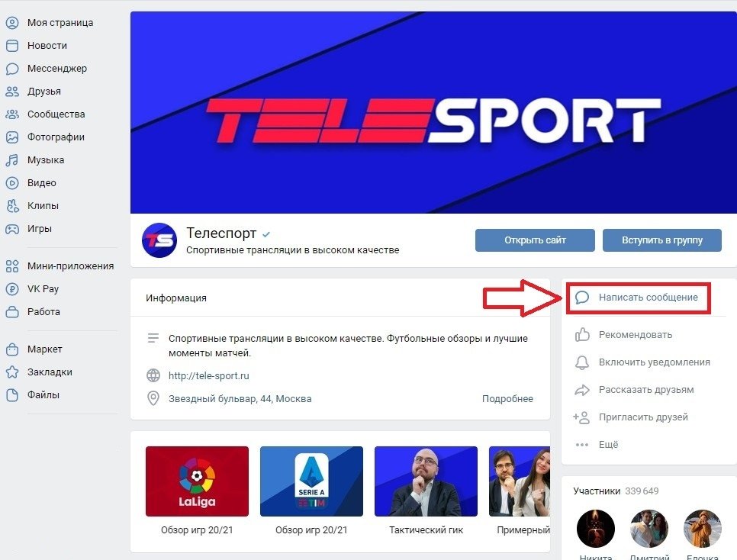This screenshot has width=737, height=560.
Task: Turn on notifications with the bell option
Action: point(642,362)
